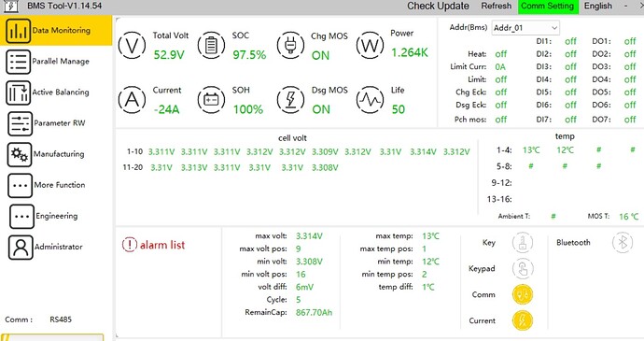This screenshot has height=341, width=644.
Task: Click Total Volt value 52.9V
Action: pyautogui.click(x=169, y=55)
